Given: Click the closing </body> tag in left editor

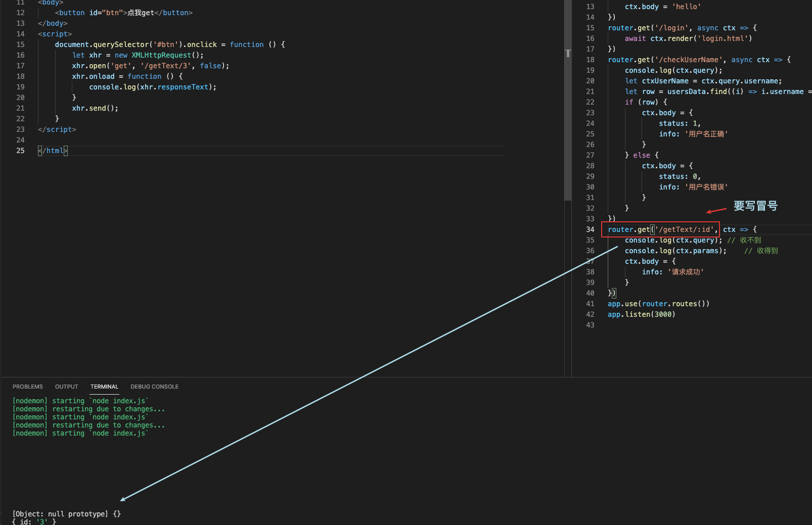Looking at the screenshot, I should [x=53, y=23].
